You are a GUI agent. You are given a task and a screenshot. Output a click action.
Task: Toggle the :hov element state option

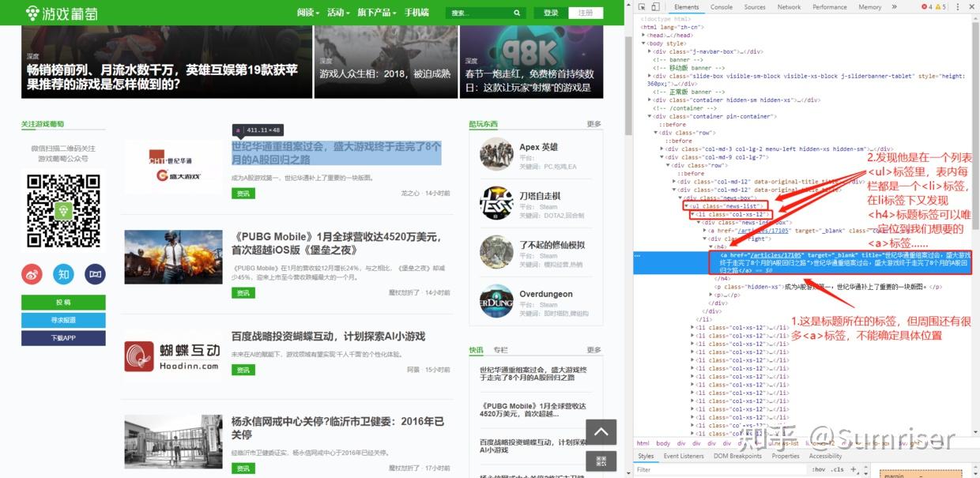coord(818,469)
